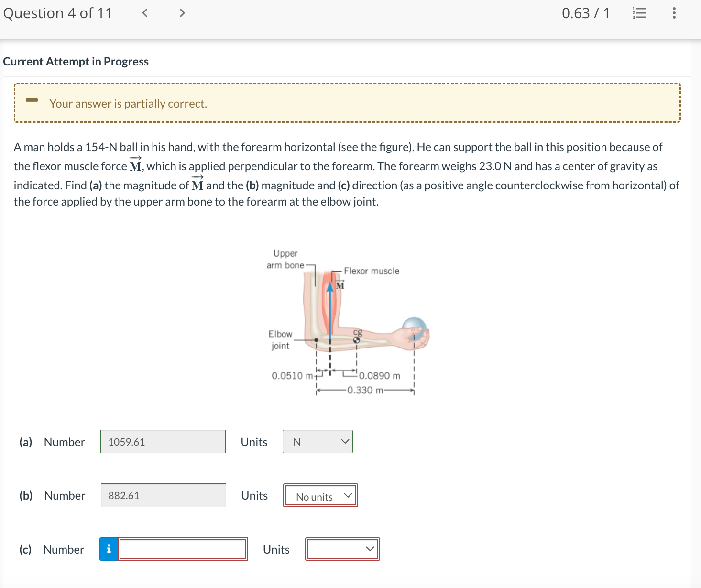The width and height of the screenshot is (701, 588).
Task: Click the score text 0.63 / 1
Action: (586, 13)
